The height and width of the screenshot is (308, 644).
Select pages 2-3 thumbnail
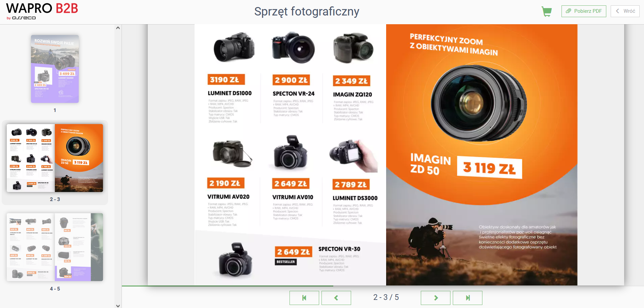coord(55,158)
